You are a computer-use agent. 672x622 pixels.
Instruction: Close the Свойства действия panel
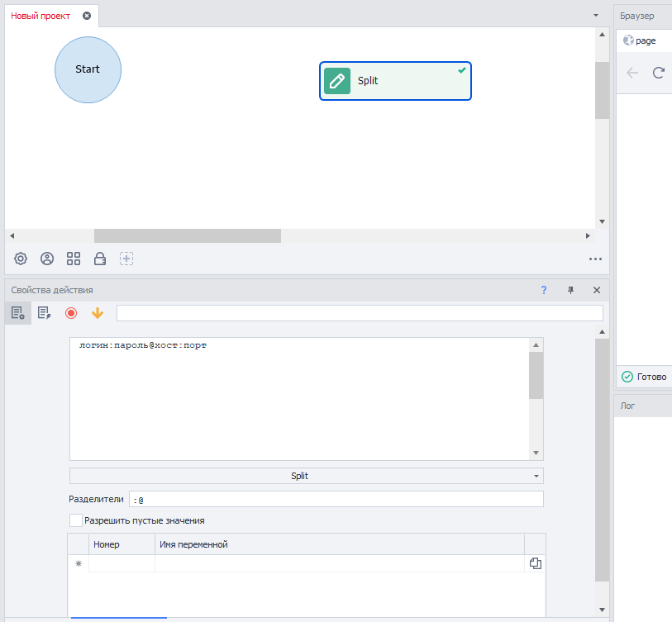[597, 290]
